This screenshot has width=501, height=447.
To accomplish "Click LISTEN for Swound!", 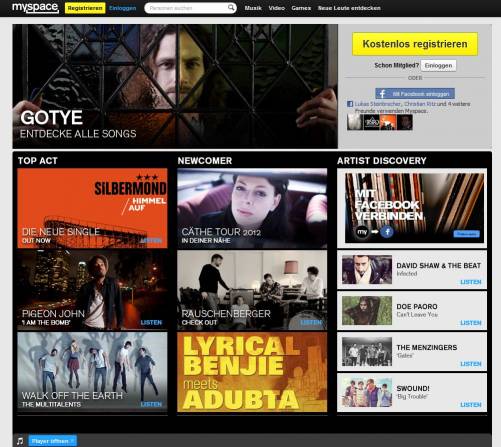I will pos(471,405).
